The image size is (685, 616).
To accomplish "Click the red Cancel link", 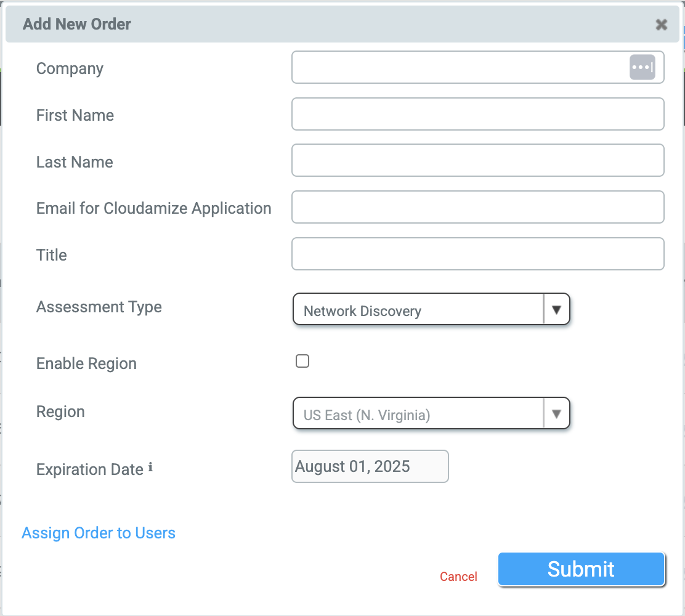I will 458,577.
